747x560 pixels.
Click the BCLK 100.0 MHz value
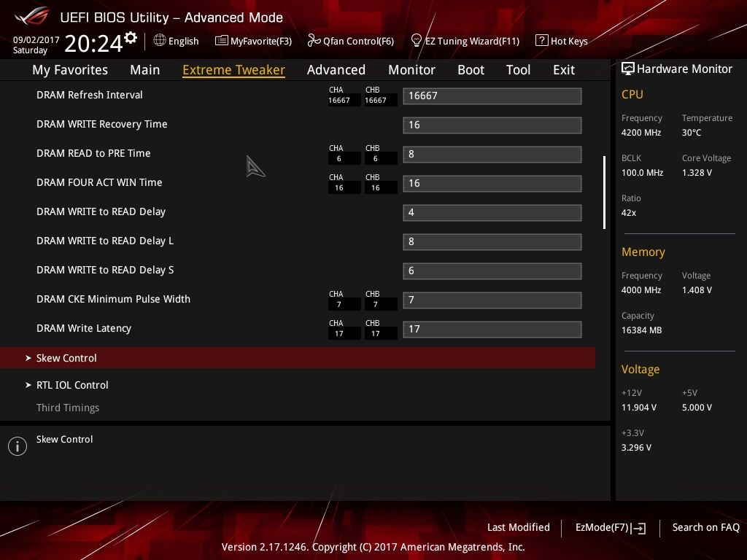tap(642, 172)
